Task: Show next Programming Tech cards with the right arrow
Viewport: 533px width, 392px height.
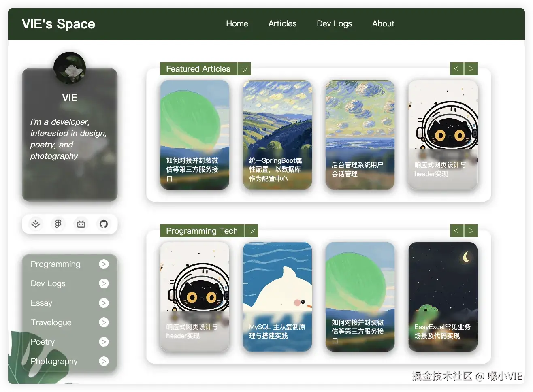Action: (x=471, y=231)
